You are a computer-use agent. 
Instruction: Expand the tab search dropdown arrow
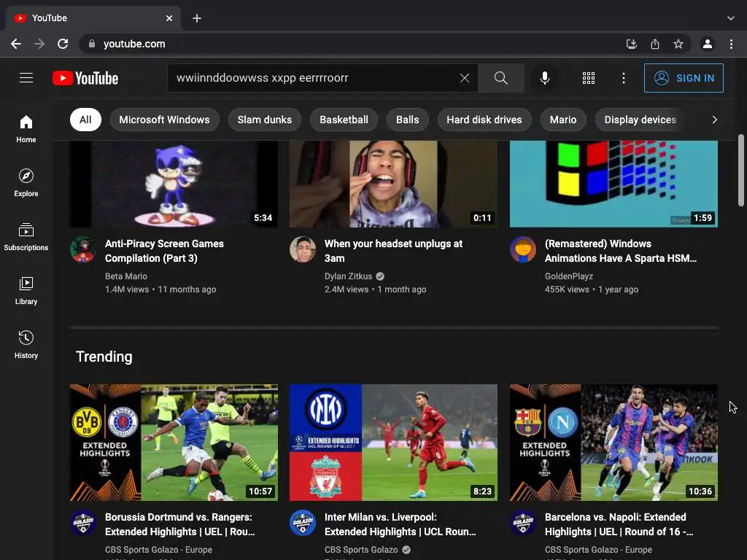click(731, 18)
